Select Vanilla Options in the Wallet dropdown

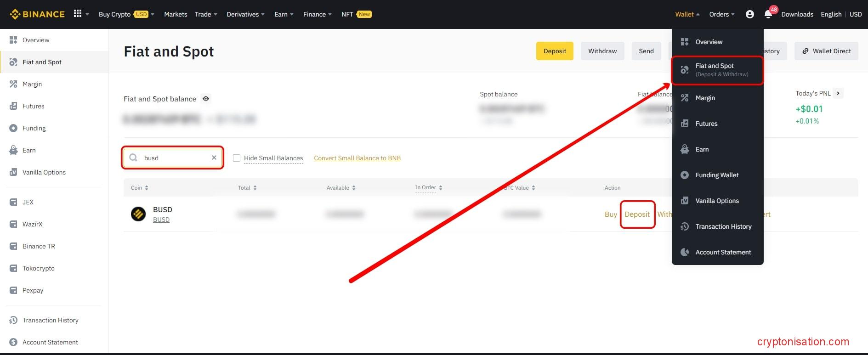point(717,201)
